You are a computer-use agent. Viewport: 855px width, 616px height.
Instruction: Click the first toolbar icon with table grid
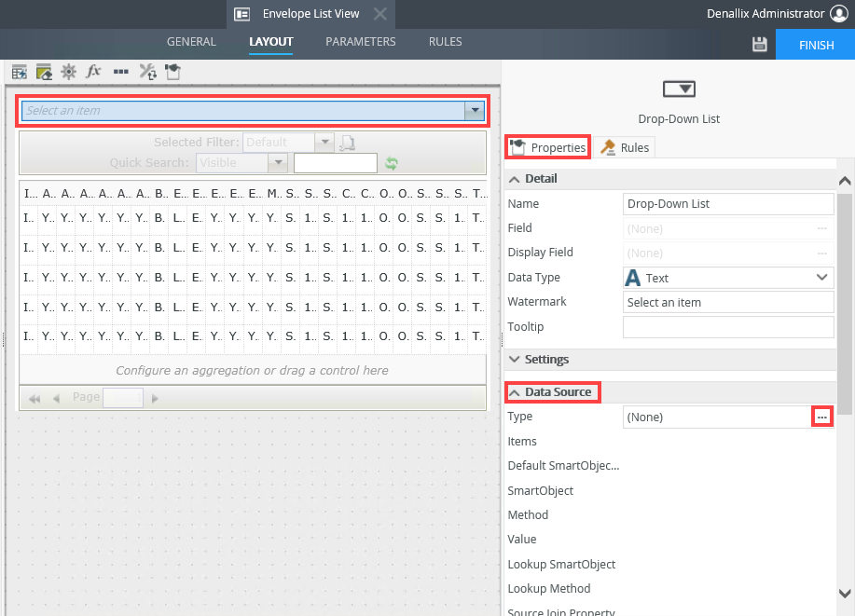tap(19, 72)
